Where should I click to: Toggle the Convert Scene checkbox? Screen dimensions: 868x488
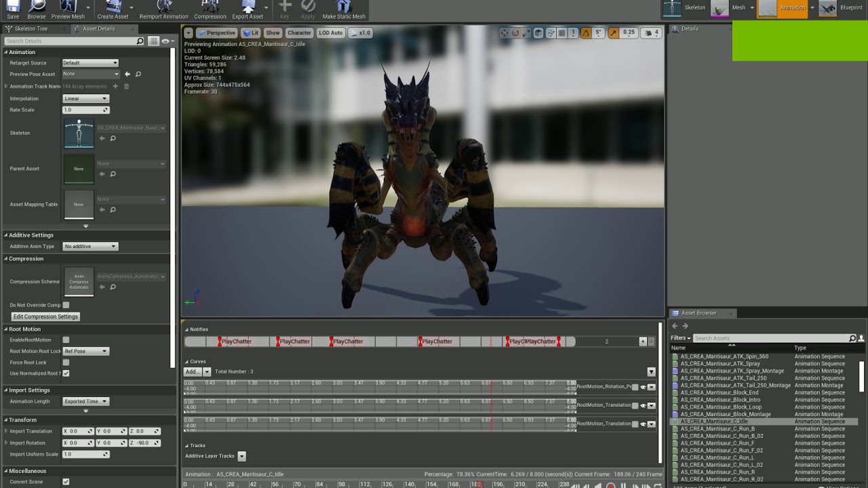click(66, 482)
